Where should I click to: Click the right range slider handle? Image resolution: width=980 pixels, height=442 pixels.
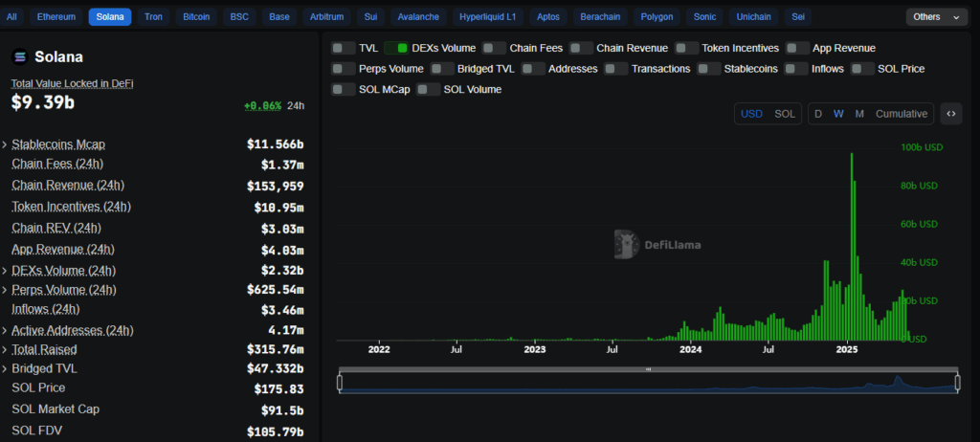[957, 382]
